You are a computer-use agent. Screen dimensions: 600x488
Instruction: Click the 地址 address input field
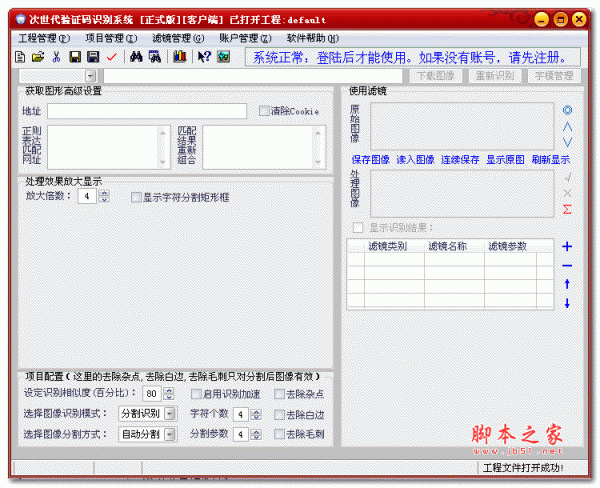click(x=147, y=111)
